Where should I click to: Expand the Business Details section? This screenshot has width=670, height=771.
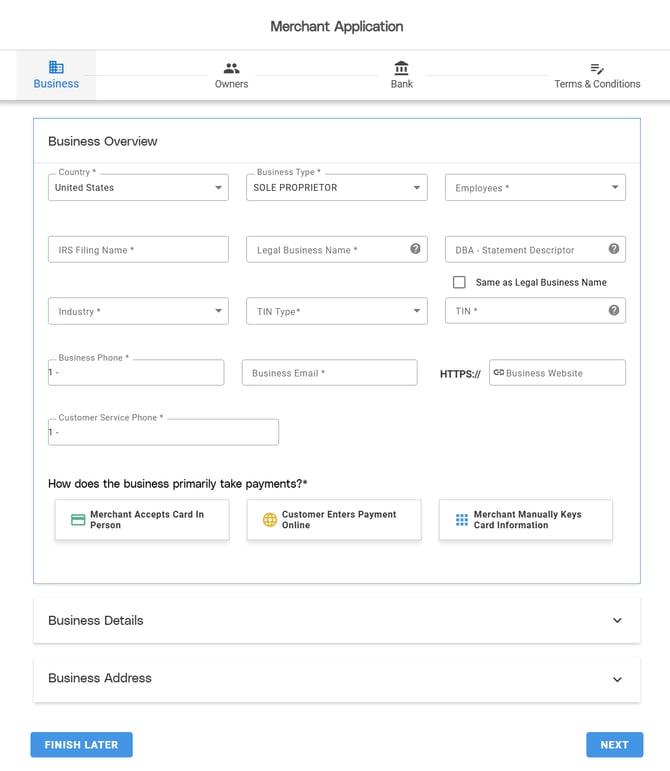click(337, 620)
